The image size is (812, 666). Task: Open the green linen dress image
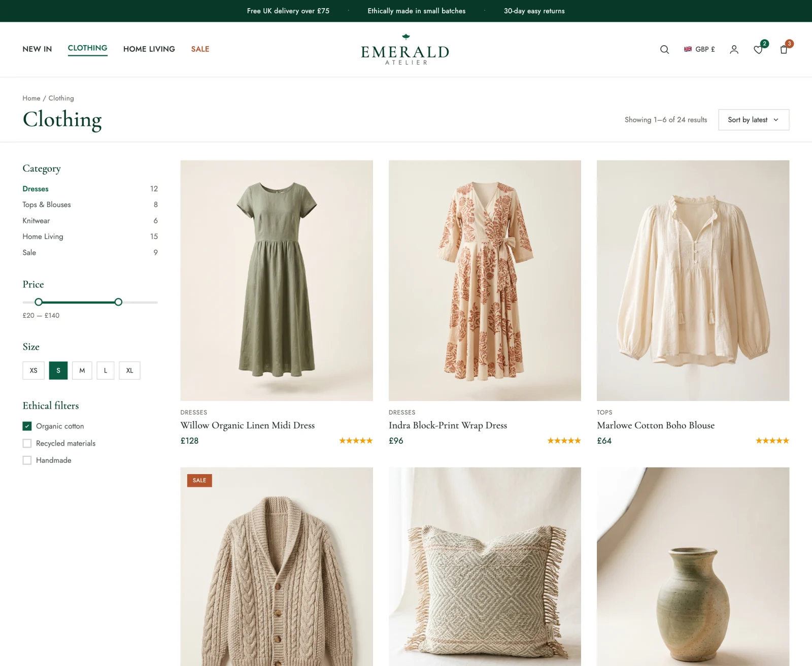(277, 281)
